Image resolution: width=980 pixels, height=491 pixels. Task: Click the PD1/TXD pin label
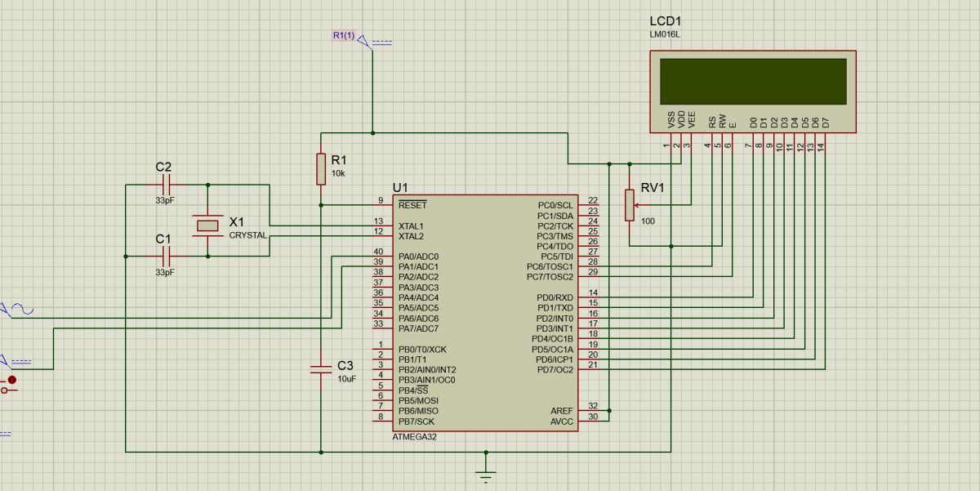555,308
